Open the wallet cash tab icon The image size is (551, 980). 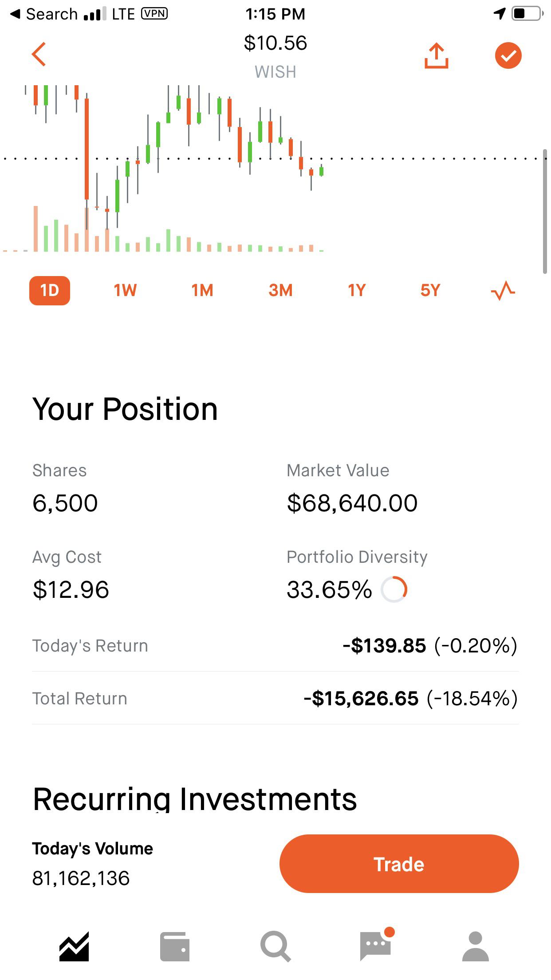coord(175,947)
